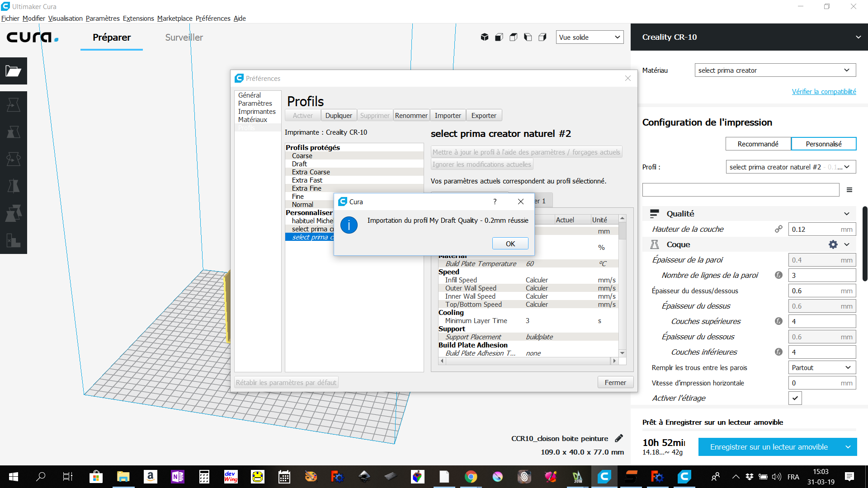Image resolution: width=868 pixels, height=488 pixels.
Task: Toggle Activer l'étirage checkbox
Action: coord(795,398)
